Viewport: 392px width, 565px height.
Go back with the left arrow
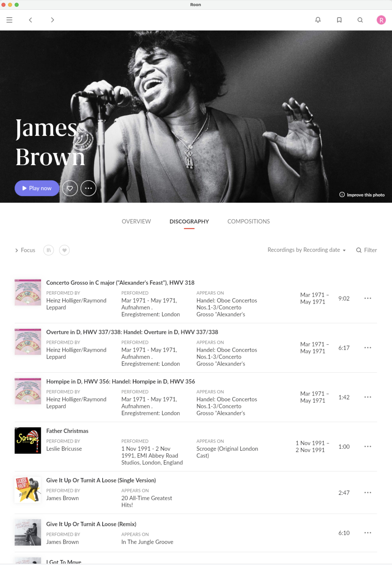30,20
